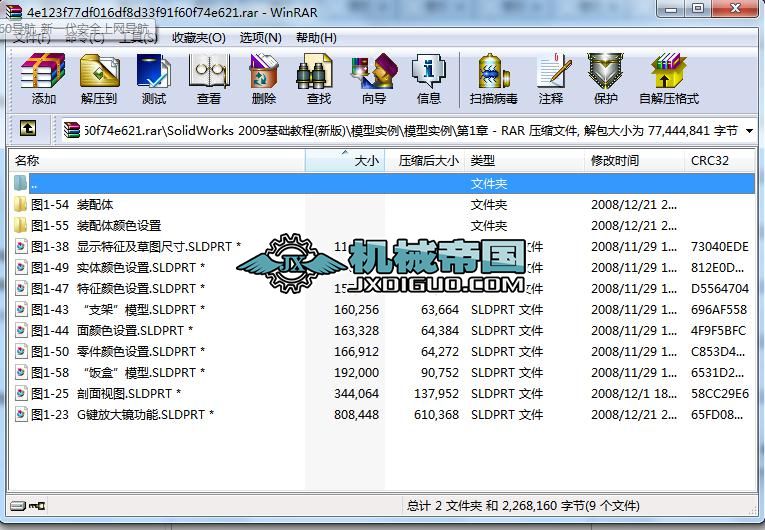This screenshot has width=765, height=530.
Task: Click packed size value 137,952
Action: (436, 393)
